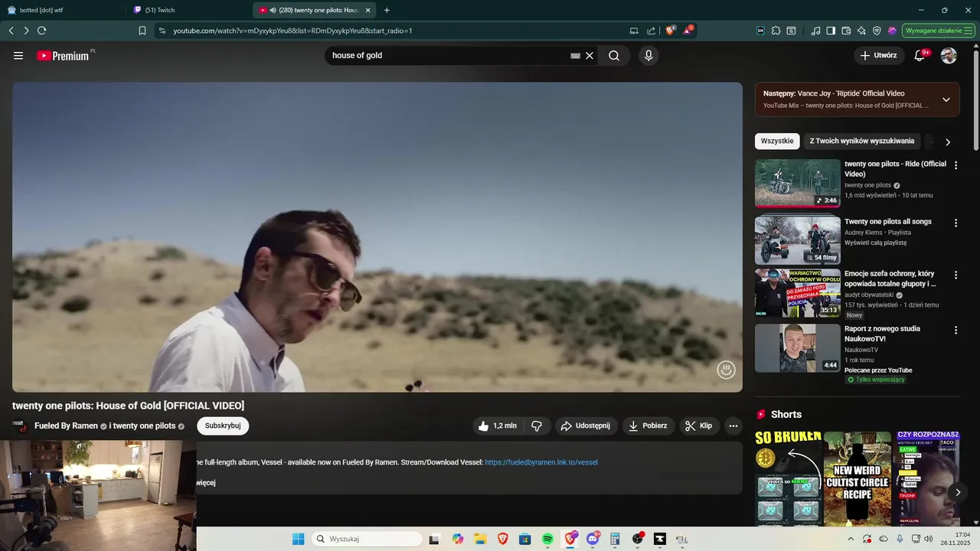Open Ride (Official Video) thumbnail
The width and height of the screenshot is (980, 551).
tap(797, 184)
